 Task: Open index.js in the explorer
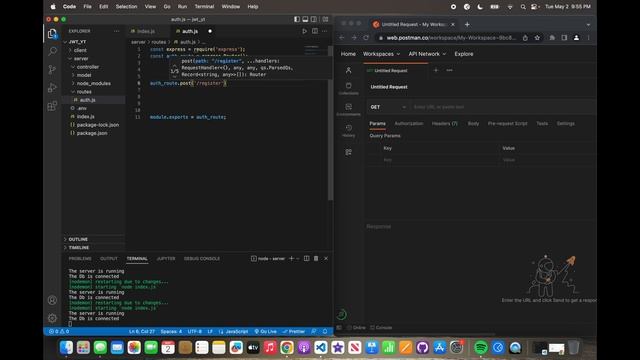coord(85,117)
